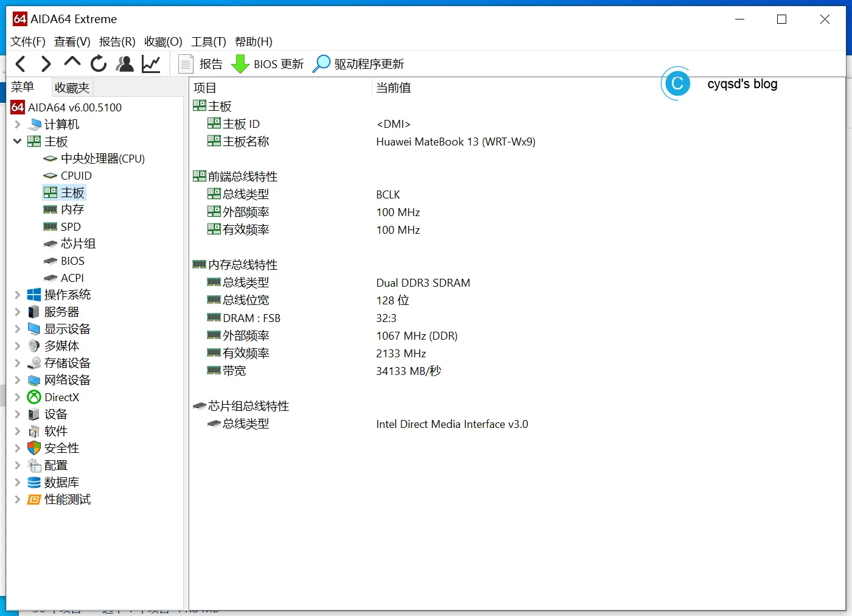Viewport: 852px width, 616px height.
Task: Click the 存储设备 disk icon
Action: tap(34, 363)
